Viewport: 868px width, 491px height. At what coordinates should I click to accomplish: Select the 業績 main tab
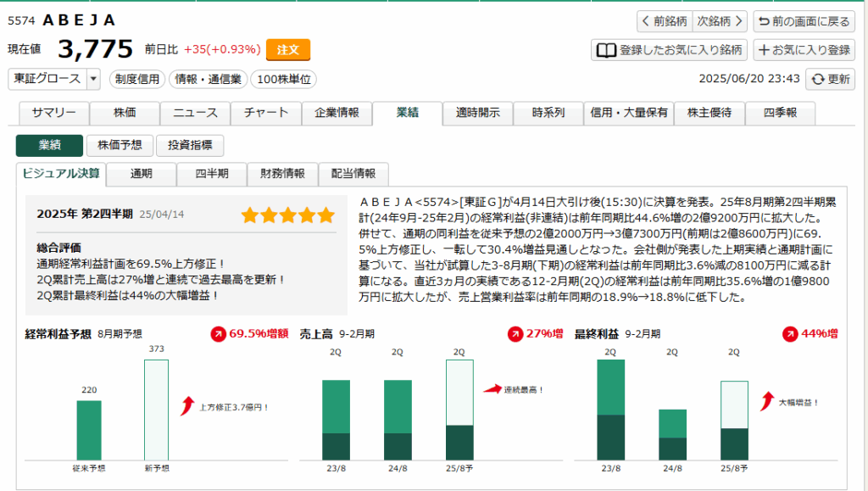pos(408,113)
